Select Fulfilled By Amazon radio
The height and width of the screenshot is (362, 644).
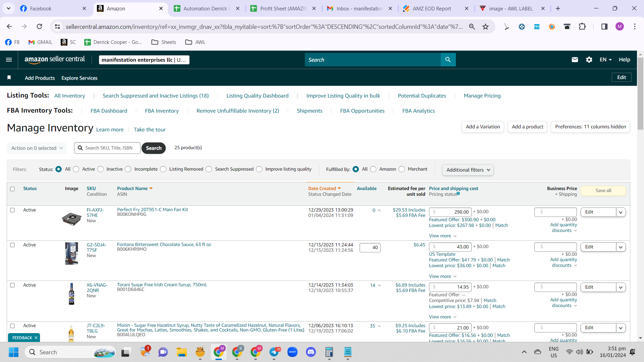pos(373,169)
